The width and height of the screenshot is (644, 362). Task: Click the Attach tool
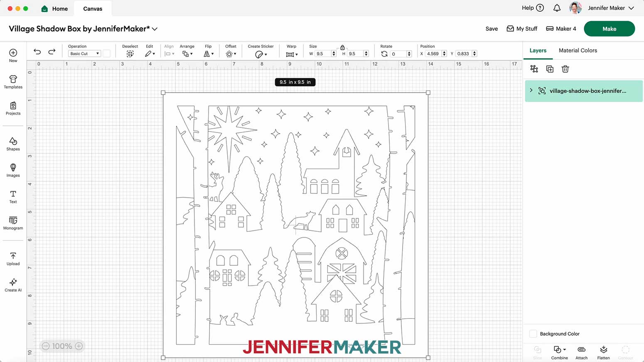(x=582, y=352)
